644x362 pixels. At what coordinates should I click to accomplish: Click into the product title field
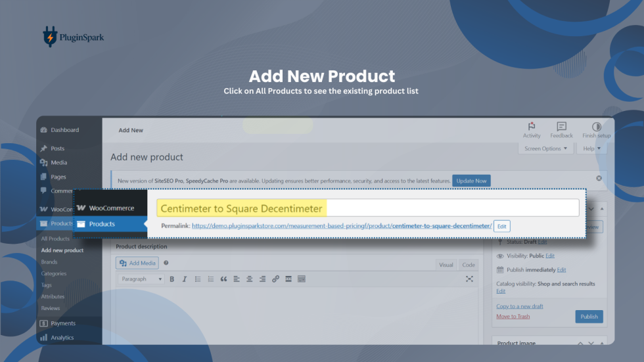click(367, 208)
